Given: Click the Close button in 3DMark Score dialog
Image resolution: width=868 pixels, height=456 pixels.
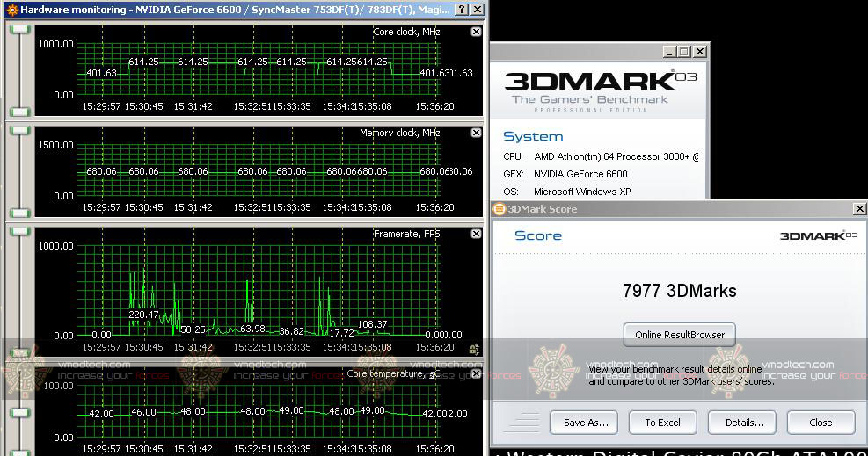Looking at the screenshot, I should (x=821, y=423).
